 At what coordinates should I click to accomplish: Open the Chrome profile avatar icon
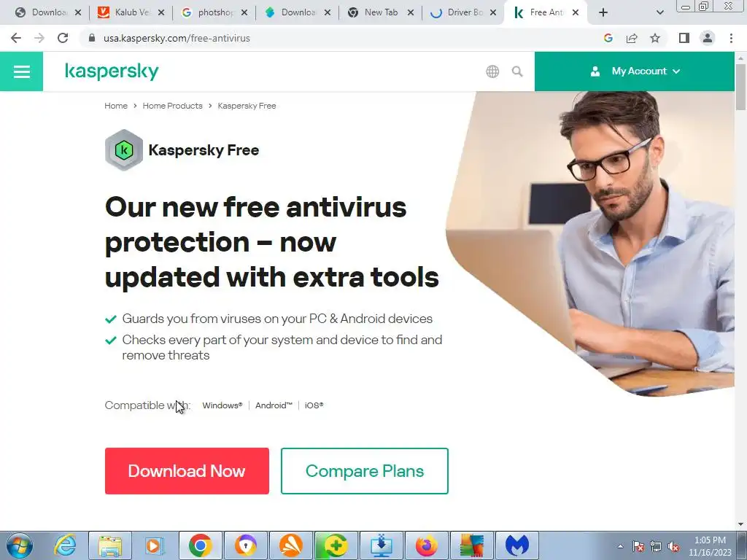coord(708,38)
